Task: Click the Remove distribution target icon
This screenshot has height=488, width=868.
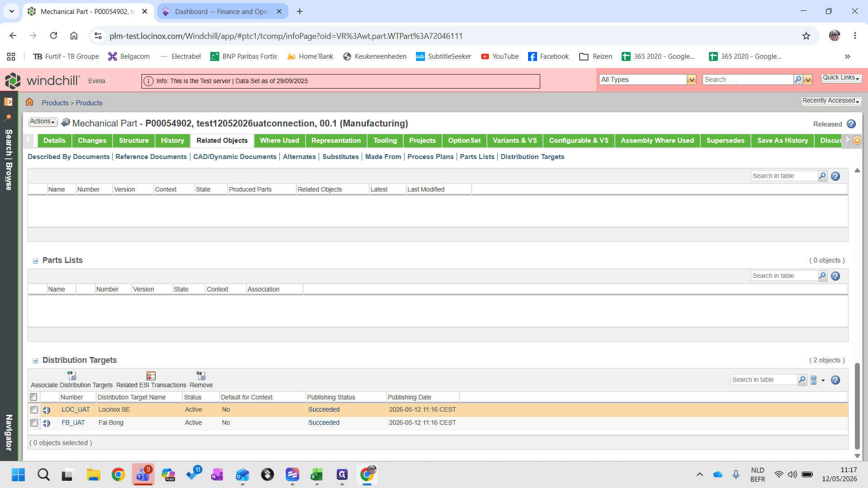Action: pos(201,376)
